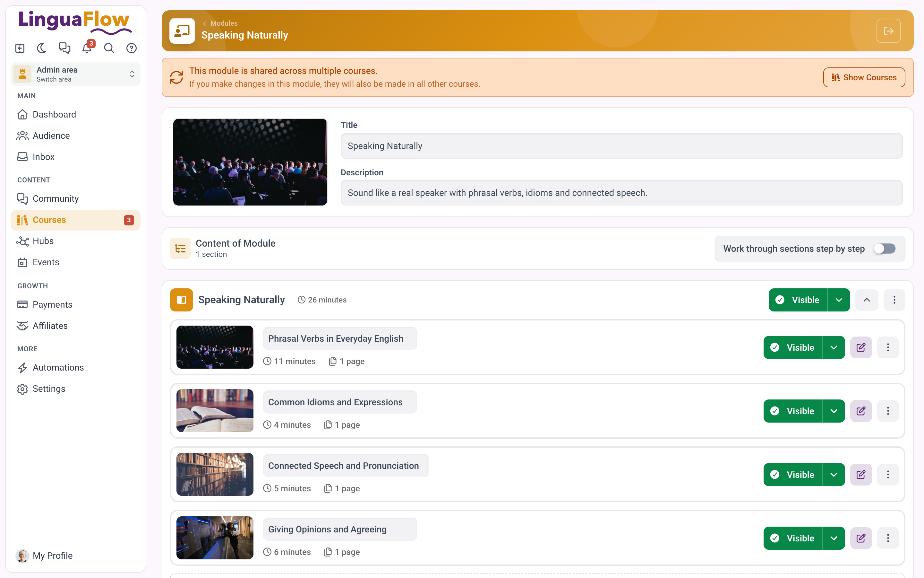Viewport: 924px width, 578px height.
Task: Click the Show Courses button
Action: 864,78
